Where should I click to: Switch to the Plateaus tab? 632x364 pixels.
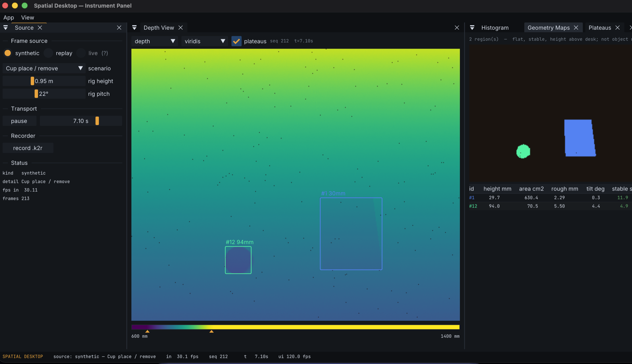pyautogui.click(x=600, y=28)
